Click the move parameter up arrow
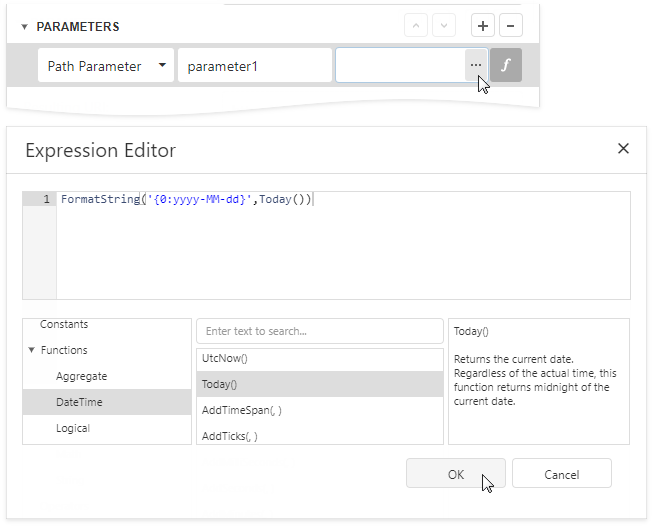Viewport: 653px width, 527px height. tap(417, 27)
